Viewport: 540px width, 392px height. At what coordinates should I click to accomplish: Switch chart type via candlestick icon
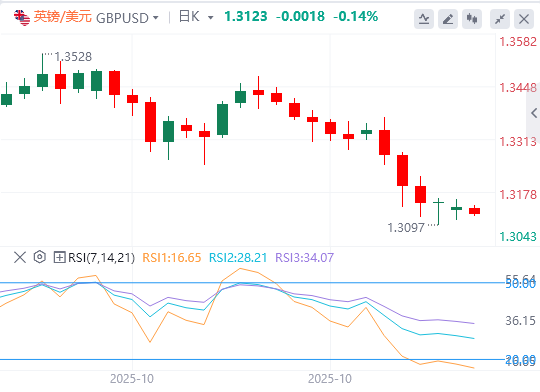point(472,19)
